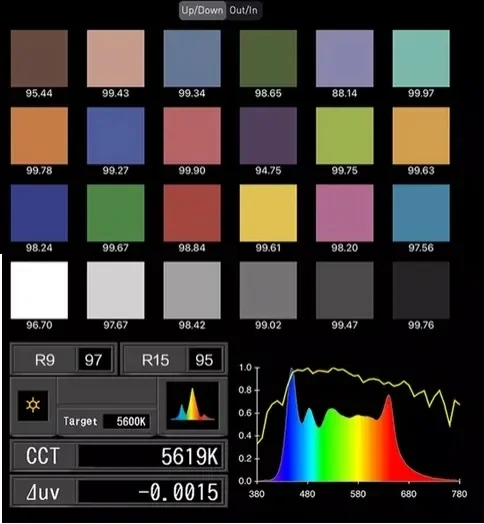
Task: Select the salmon red swatch labeled 99.90
Action: pyautogui.click(x=192, y=136)
